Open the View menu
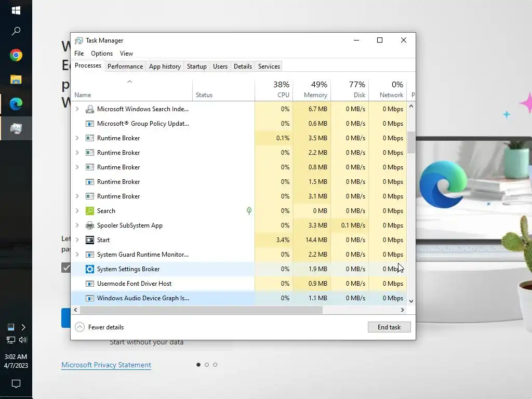Screen dimensions: 532x399 click(x=126, y=54)
